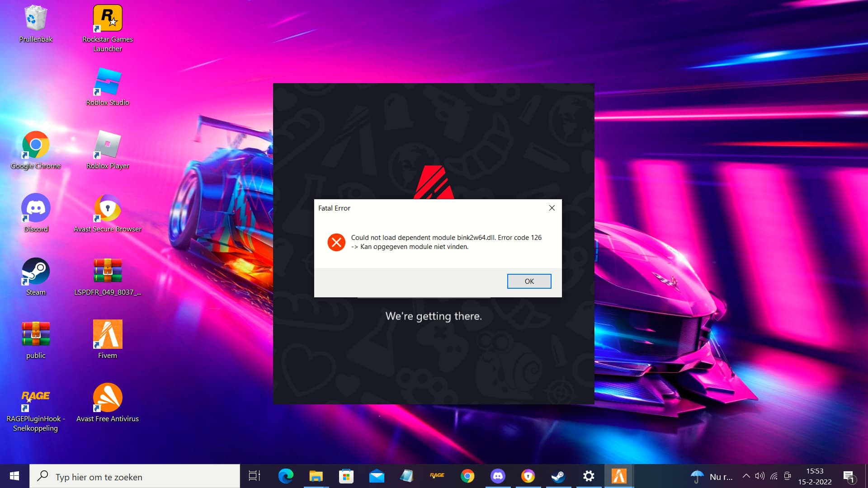
Task: Click the system tray icon next to the clock
Action: point(788,476)
